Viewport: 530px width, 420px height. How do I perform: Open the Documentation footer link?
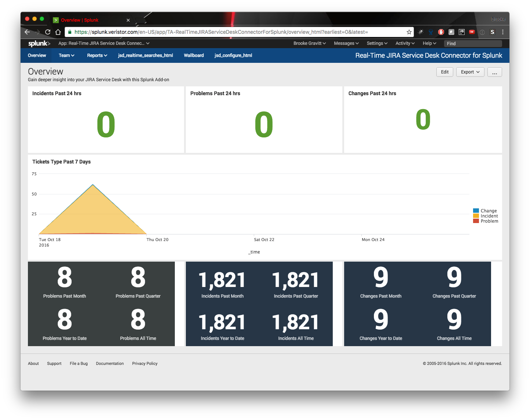(x=110, y=363)
